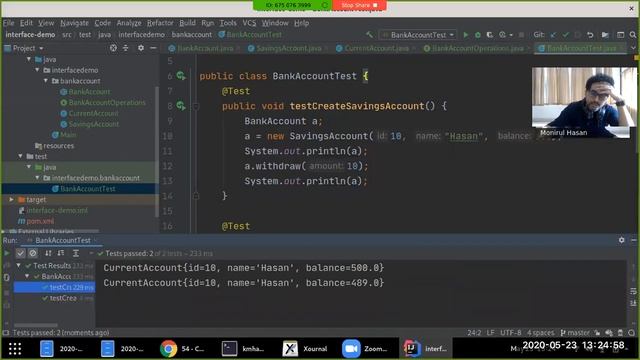Collapse the Test Results tree node
This screenshot has width=640, height=360.
click(x=18, y=265)
